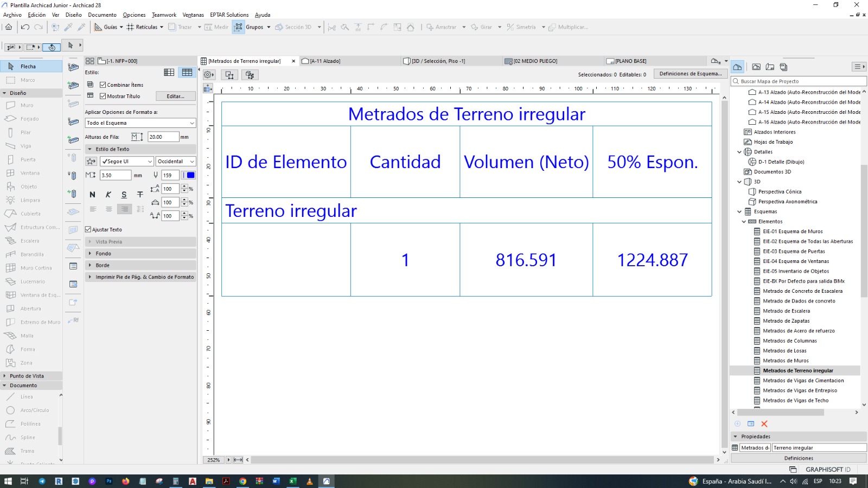The image size is (868, 488).
Task: Open the Layout Book in navigator
Action: [x=770, y=67]
